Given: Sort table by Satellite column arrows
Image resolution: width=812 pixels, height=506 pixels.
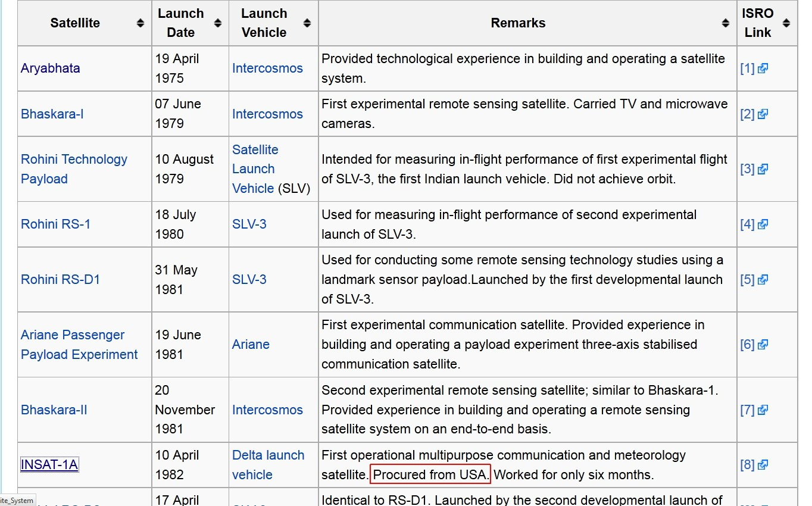Looking at the screenshot, I should (140, 23).
